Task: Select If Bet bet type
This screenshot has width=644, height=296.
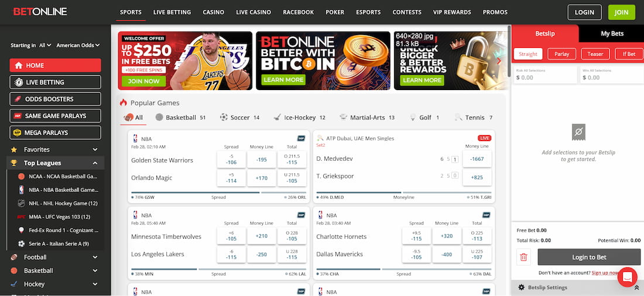Action: point(629,54)
